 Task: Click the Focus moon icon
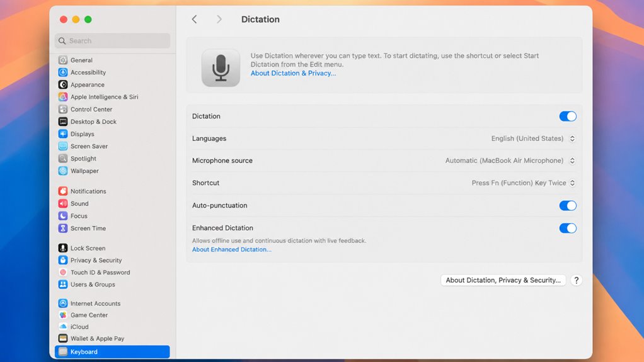pos(63,215)
